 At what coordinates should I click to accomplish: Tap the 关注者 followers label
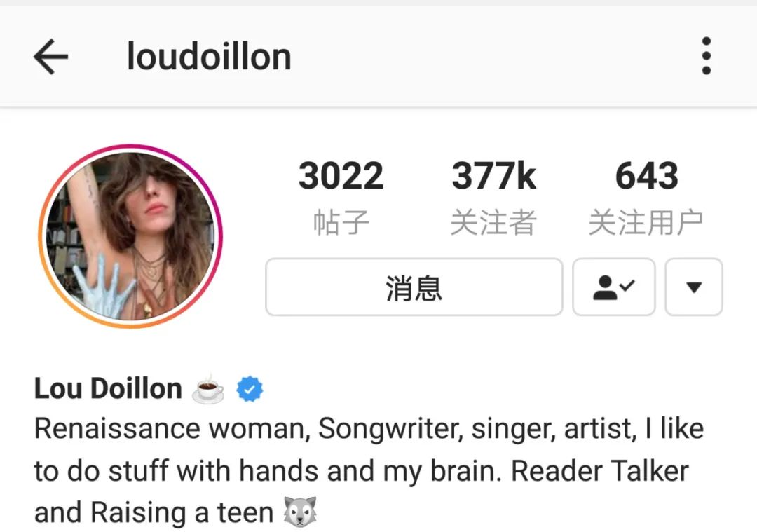coord(493,223)
